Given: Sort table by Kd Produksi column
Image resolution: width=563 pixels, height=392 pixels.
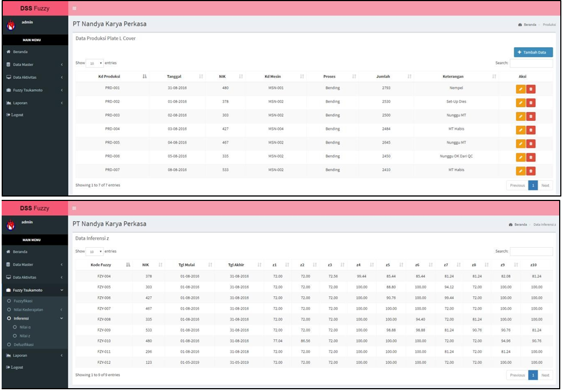Looking at the screenshot, I should click(x=112, y=77).
